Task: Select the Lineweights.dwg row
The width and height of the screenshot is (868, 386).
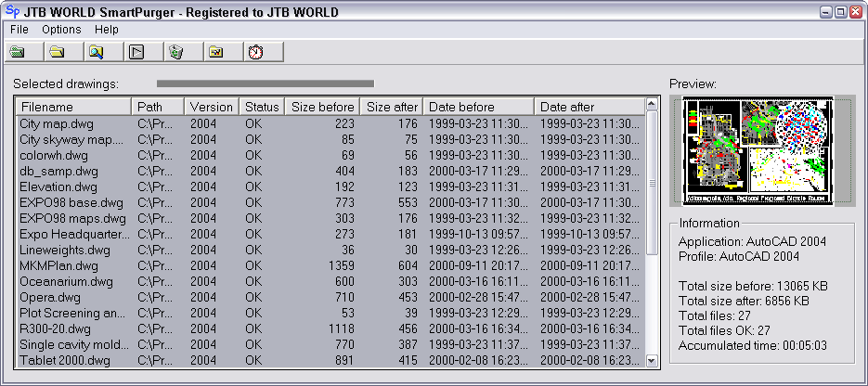Action: [330, 250]
